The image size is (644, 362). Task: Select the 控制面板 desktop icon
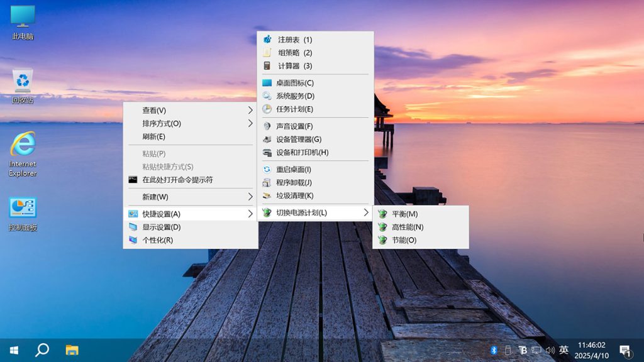click(x=23, y=214)
